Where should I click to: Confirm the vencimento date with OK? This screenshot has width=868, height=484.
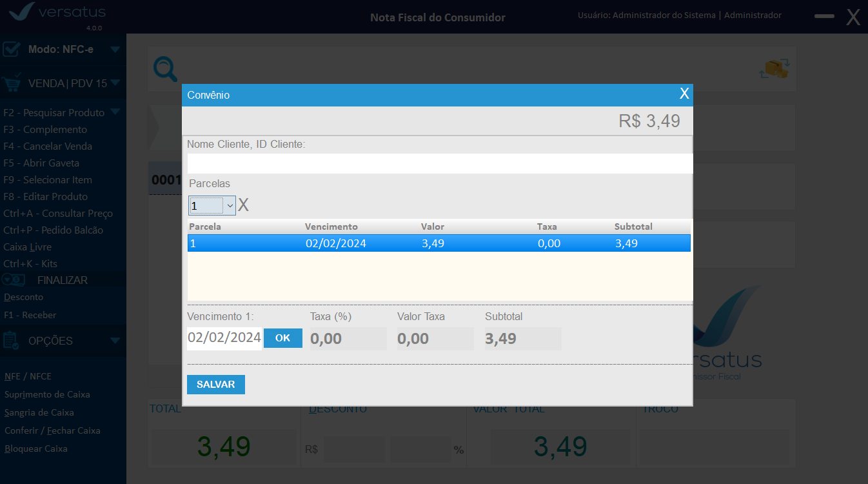[282, 338]
